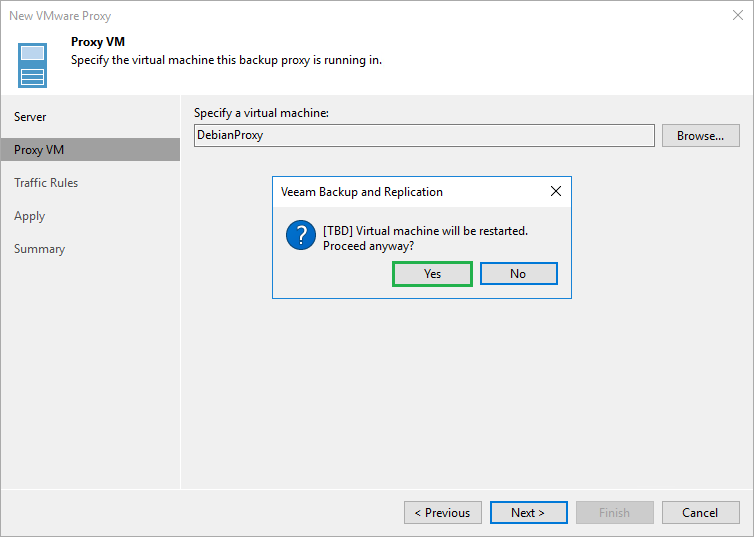Decline the restart by clicking No
Viewport: 754px width, 537px height.
coord(518,274)
